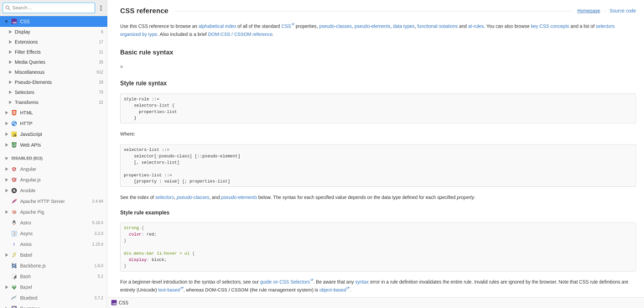Screen dimensions: 644x308
Task: Expand the Miscellaneous category
Action: 11,72
